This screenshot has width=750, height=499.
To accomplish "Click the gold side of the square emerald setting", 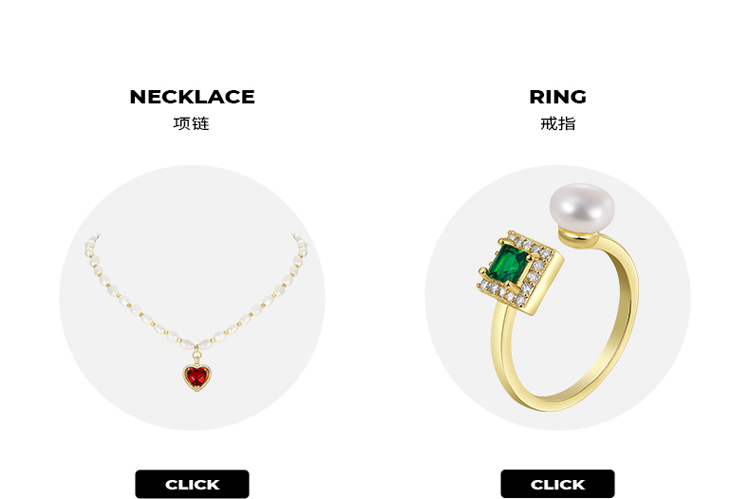I will [x=548, y=286].
